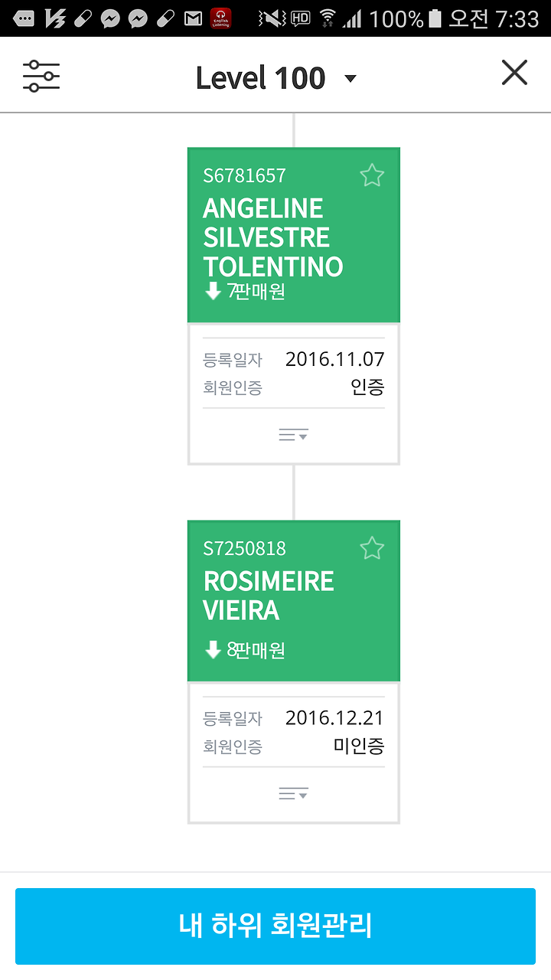Screen dimensions: 551x980
Task: Expand details menu under Rosimeire's card
Action: coord(293,794)
